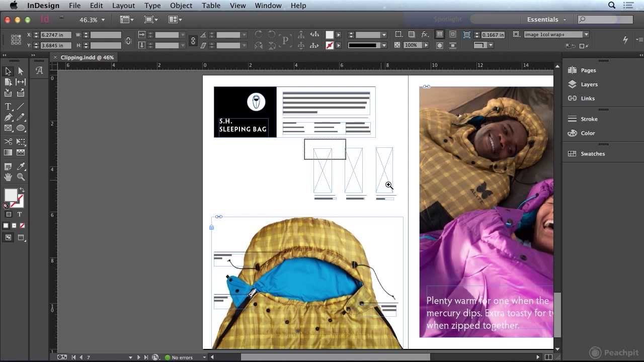Screen dimensions: 644x362
Task: Open the Swatches panel
Action: 592,154
